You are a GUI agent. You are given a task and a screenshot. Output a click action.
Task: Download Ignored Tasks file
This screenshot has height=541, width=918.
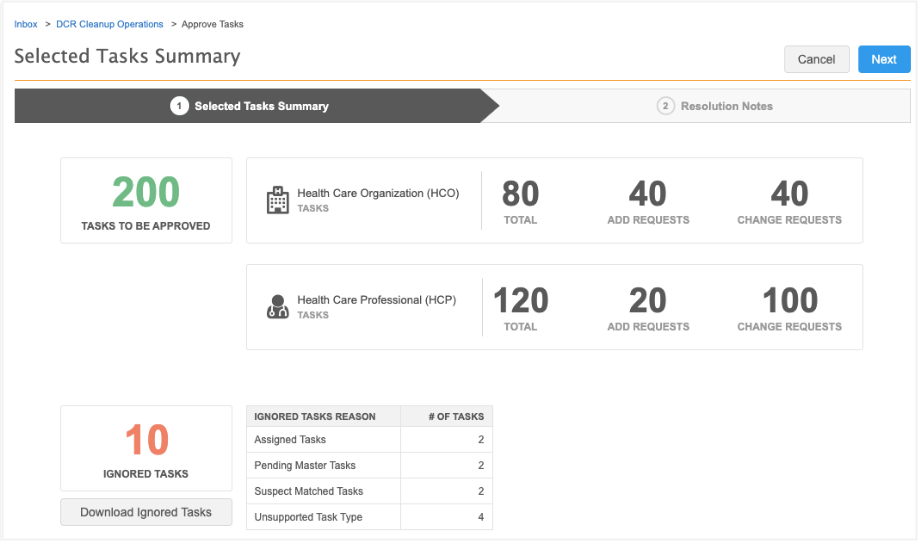[x=146, y=512]
